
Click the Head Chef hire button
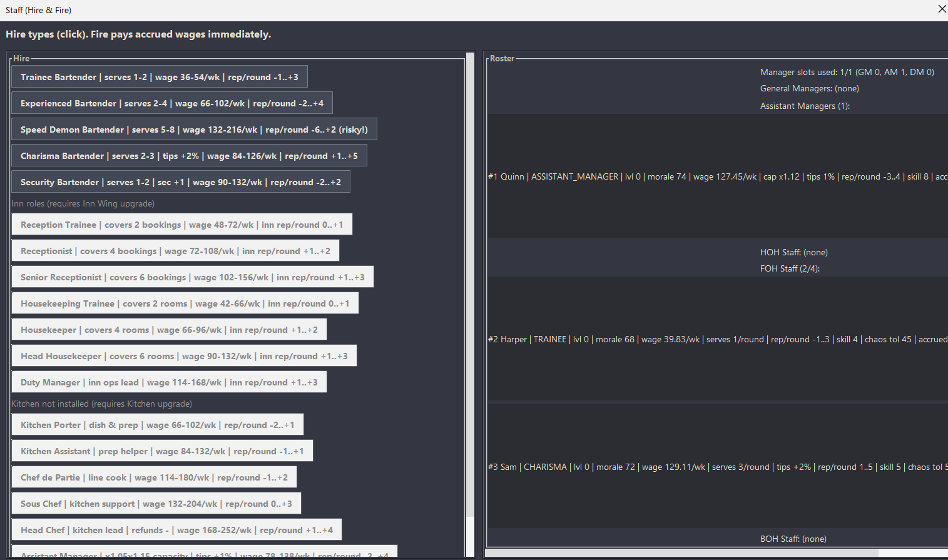[176, 530]
